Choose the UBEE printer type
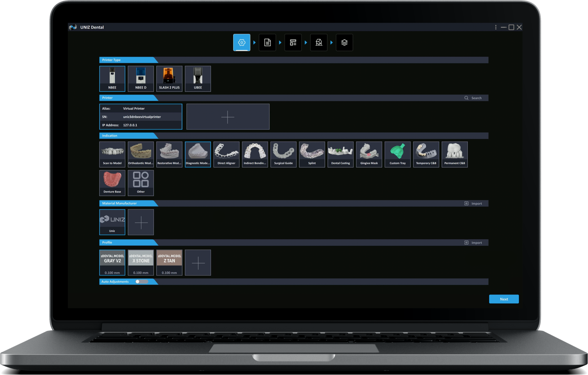588x375 pixels. [x=198, y=79]
